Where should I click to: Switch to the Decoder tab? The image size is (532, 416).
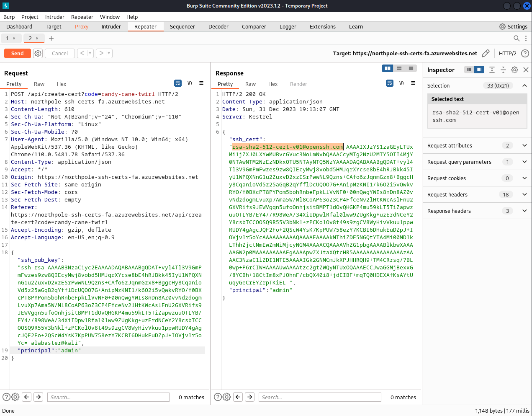[x=218, y=27]
